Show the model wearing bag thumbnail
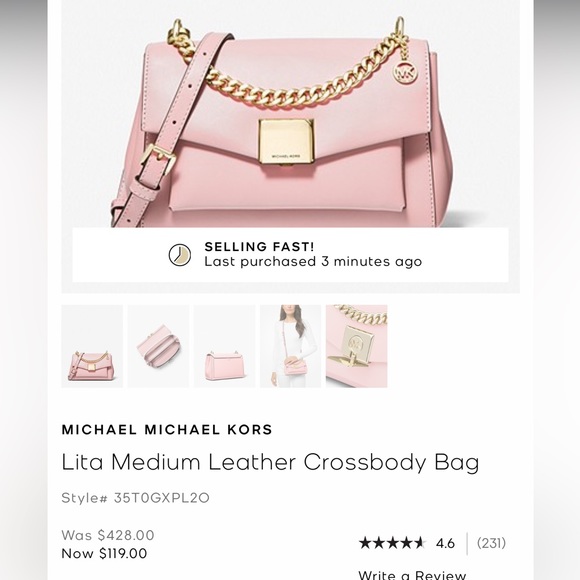The width and height of the screenshot is (580, 580). click(290, 346)
